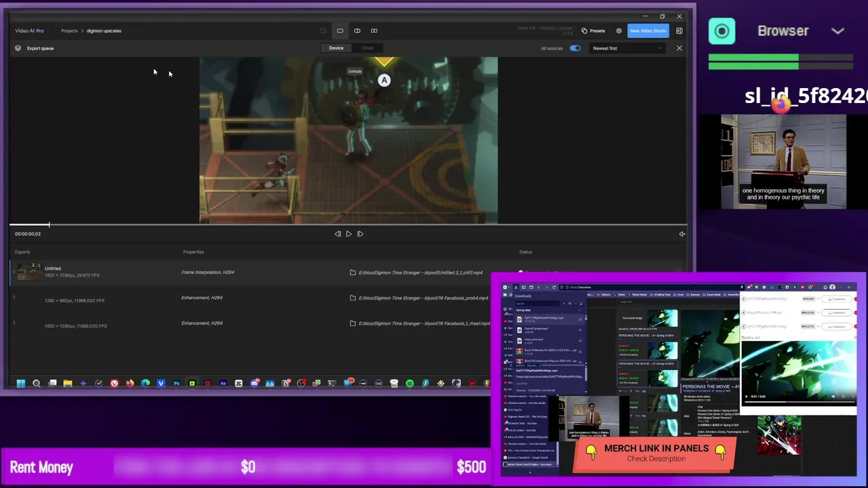Screen dimensions: 868x488
Task: Open Photoshop from the taskbar
Action: [176, 384]
